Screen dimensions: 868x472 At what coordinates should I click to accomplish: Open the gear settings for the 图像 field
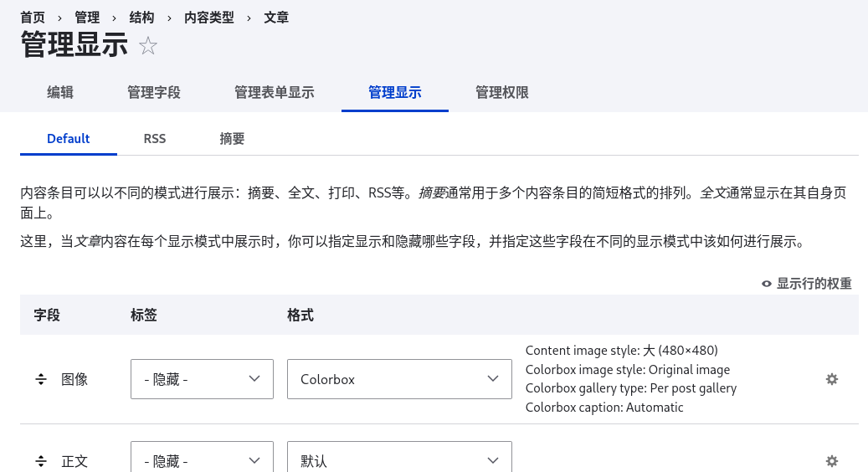coord(831,379)
